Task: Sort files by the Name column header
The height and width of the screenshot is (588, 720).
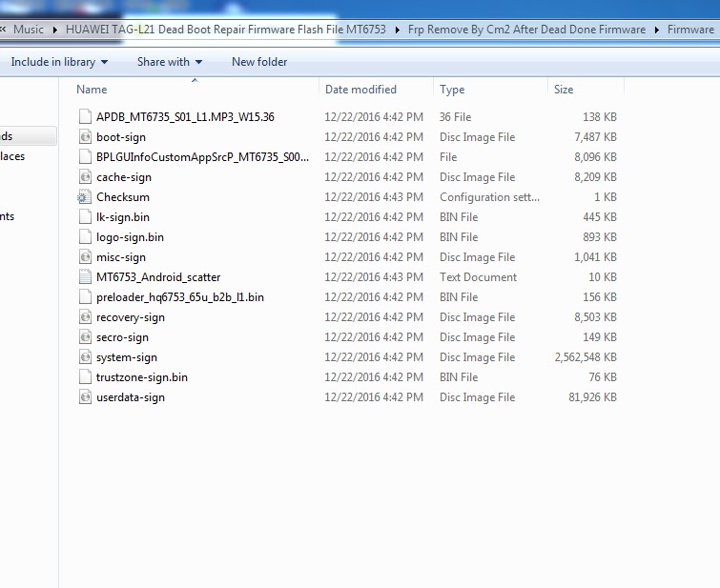Action: [x=92, y=90]
